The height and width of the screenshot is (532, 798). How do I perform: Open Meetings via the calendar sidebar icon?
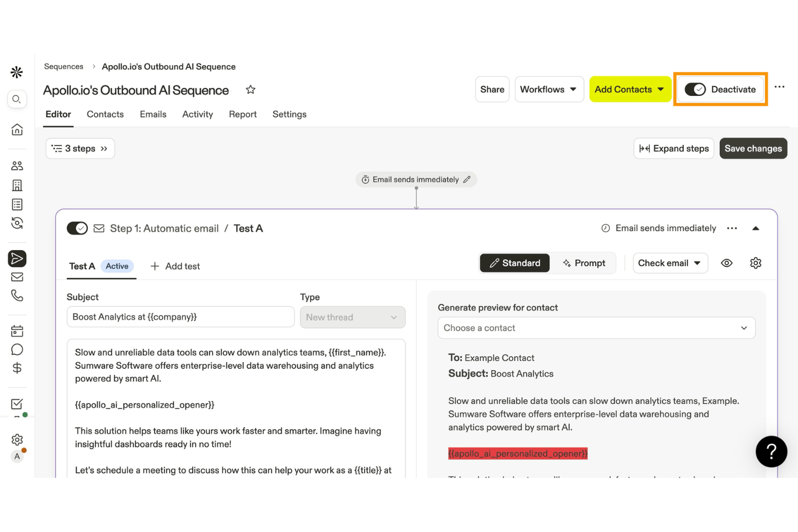(17, 331)
